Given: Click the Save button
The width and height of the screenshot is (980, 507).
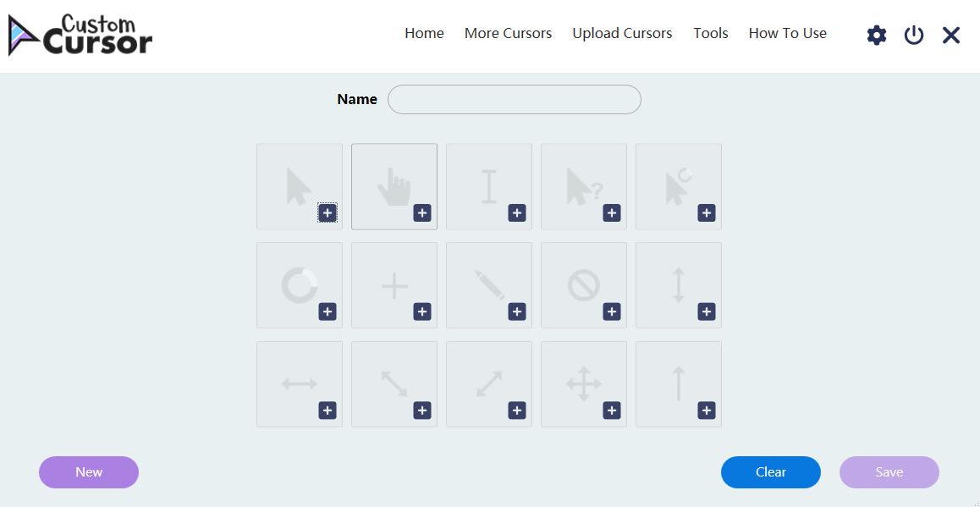Looking at the screenshot, I should (x=889, y=472).
